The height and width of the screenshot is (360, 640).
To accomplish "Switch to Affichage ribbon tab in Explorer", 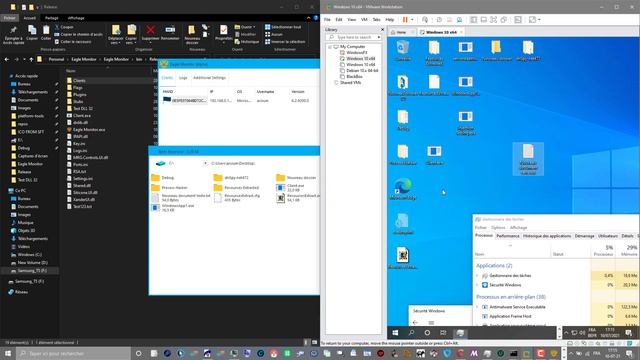I will pos(76,18).
